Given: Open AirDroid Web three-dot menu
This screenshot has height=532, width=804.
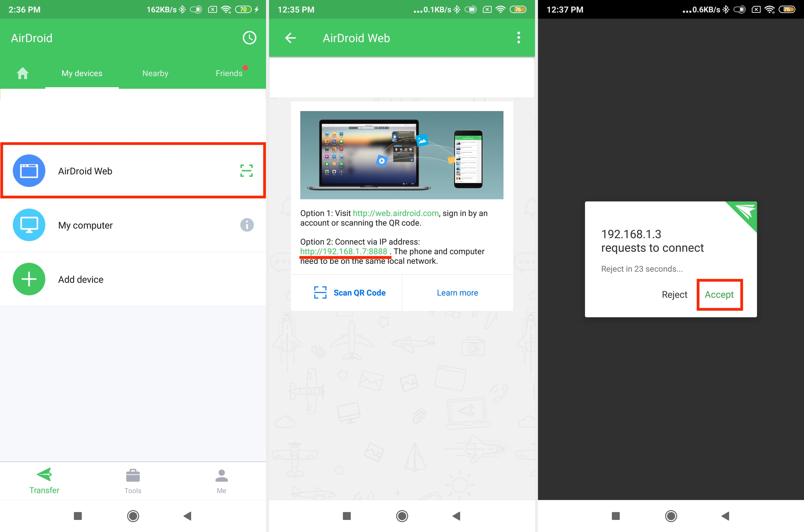Looking at the screenshot, I should [x=518, y=37].
